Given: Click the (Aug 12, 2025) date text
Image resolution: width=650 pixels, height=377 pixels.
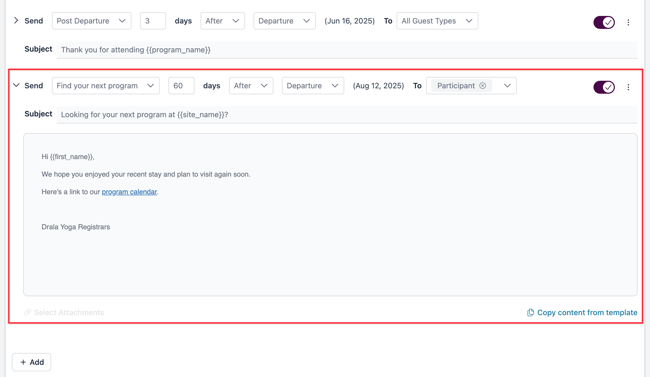Looking at the screenshot, I should (x=378, y=86).
